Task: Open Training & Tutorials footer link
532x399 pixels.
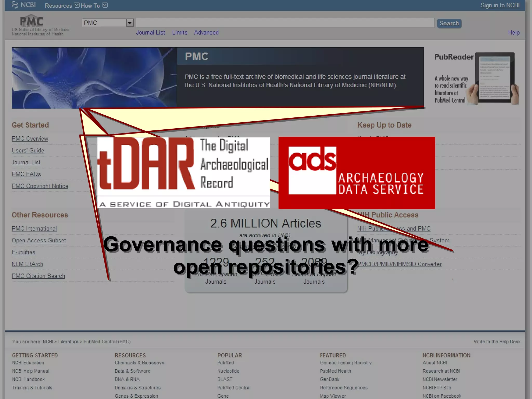Action: tap(32, 388)
